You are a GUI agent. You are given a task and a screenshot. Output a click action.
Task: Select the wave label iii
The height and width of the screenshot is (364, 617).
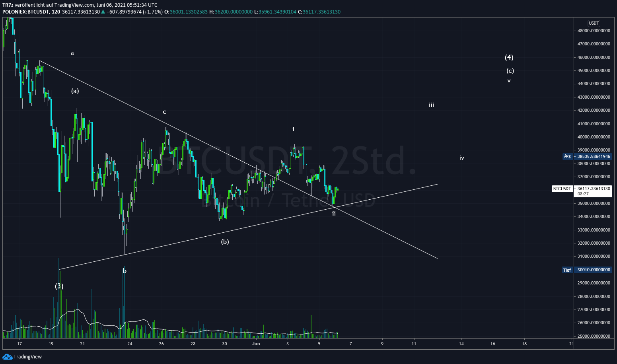[x=431, y=105]
